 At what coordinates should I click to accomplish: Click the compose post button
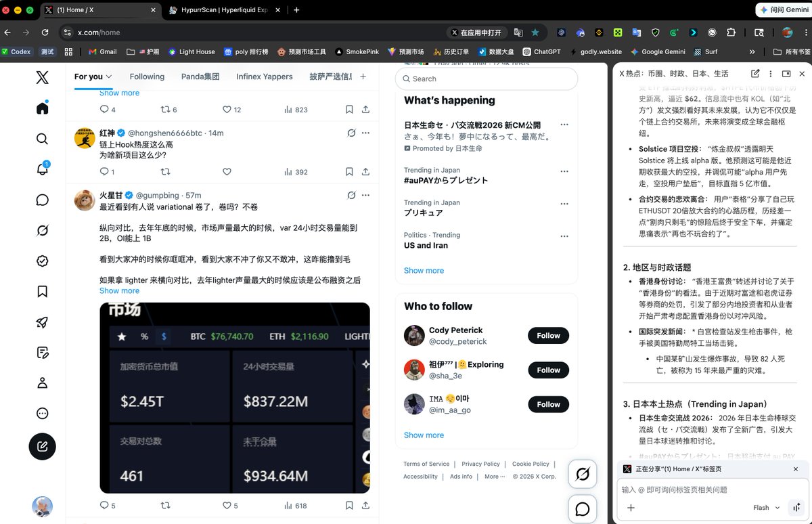(42, 446)
